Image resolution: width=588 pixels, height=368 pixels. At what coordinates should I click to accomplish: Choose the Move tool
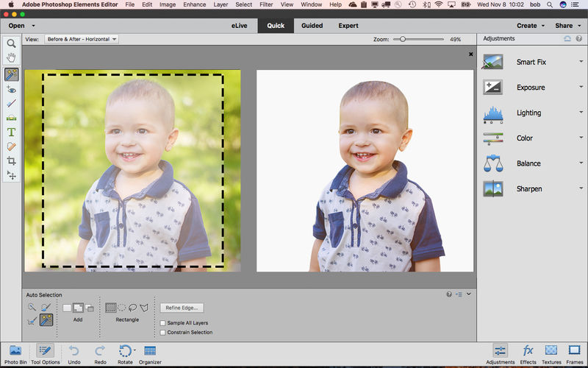pyautogui.click(x=11, y=175)
